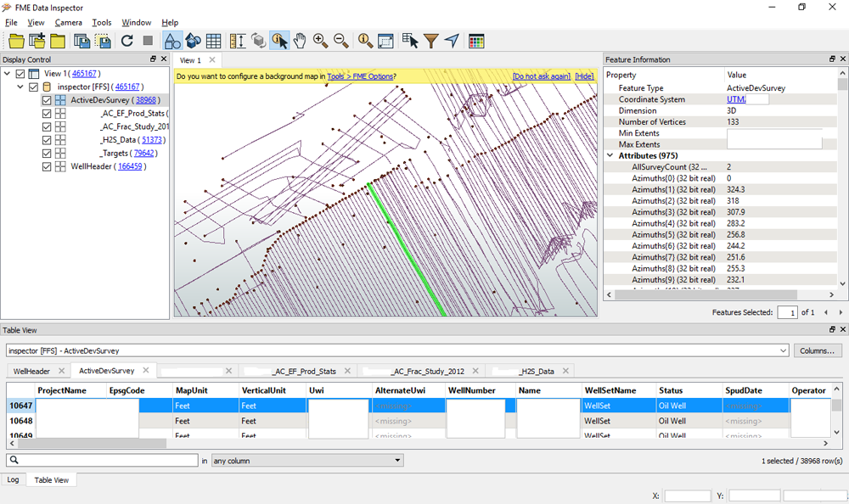Image resolution: width=849 pixels, height=504 pixels.
Task: Open the Camera menu
Action: pos(68,22)
